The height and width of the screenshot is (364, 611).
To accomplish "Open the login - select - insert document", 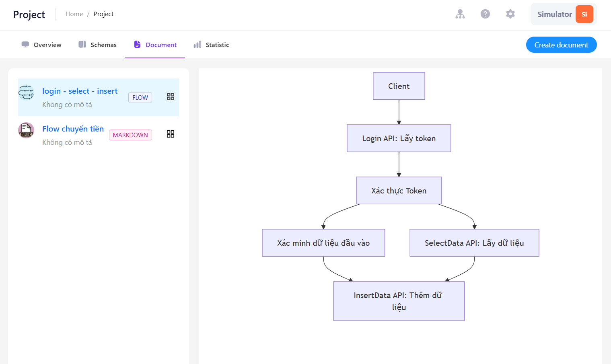I will [80, 91].
